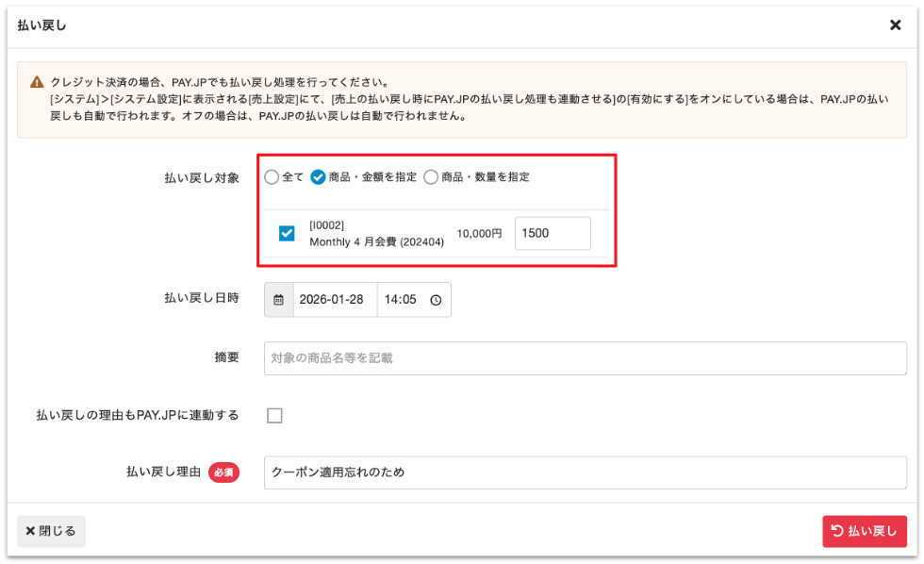Close the dialog with the X icon
924x564 pixels.
coord(895,25)
